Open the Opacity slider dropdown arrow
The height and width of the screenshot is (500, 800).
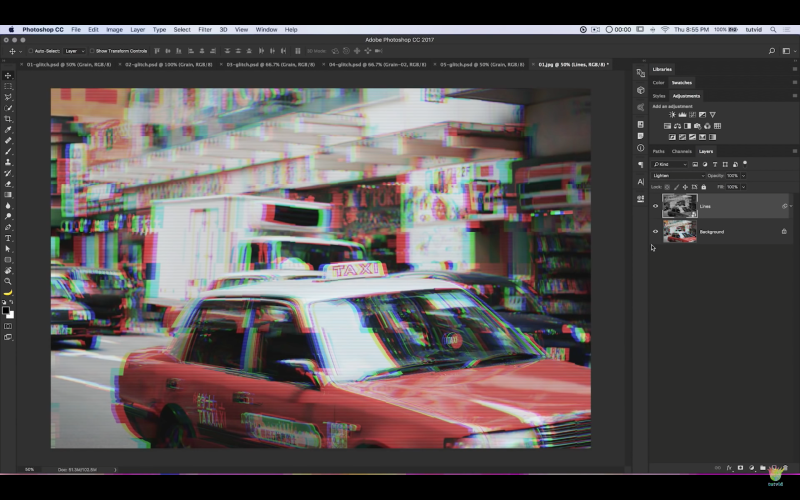[x=743, y=176]
